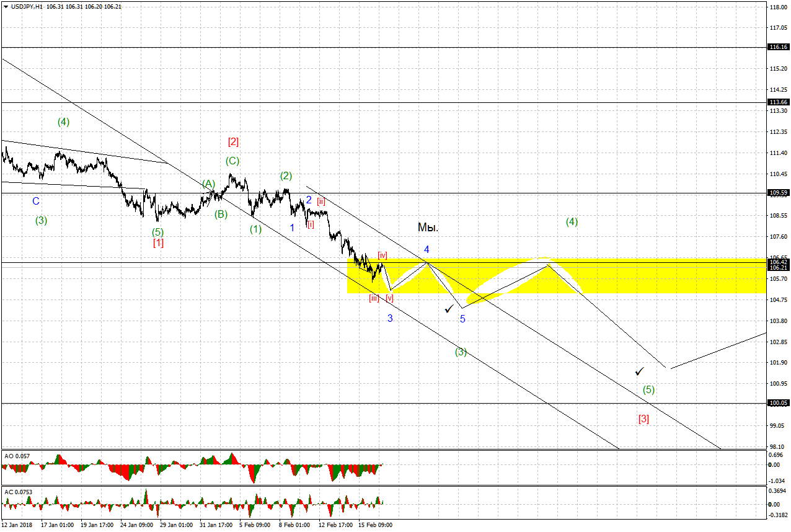Click the 116.16 horizontal level price tag
Screen dimensions: 791x532
point(778,47)
